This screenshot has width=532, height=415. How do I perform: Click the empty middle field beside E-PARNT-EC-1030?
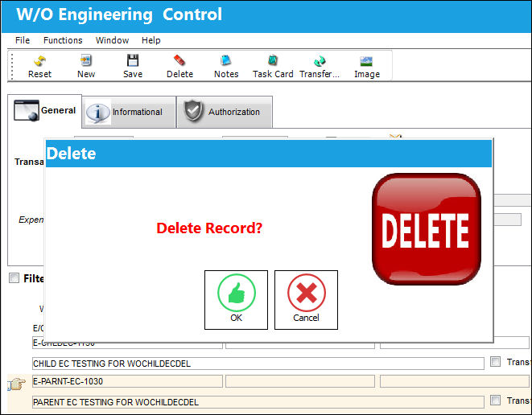(300, 381)
